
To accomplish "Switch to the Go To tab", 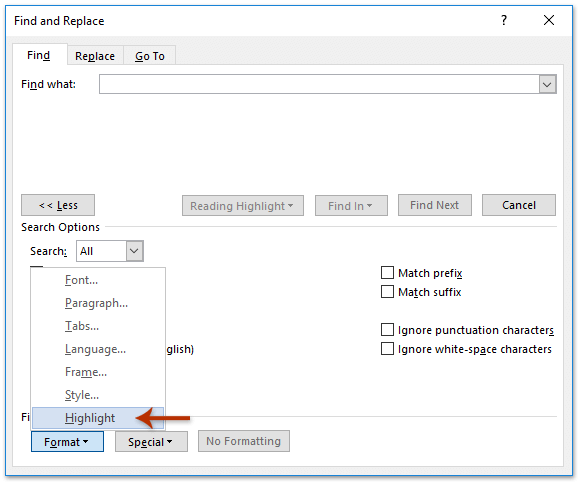I will point(149,56).
